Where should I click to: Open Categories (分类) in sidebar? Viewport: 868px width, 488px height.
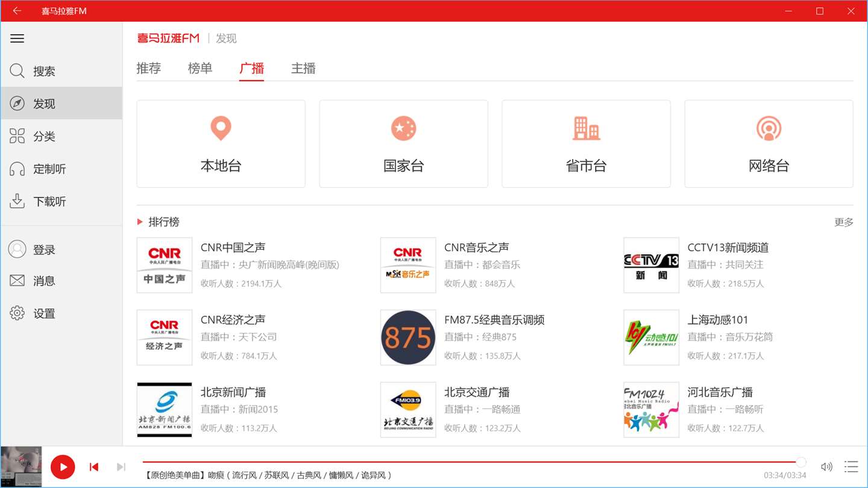pos(61,136)
